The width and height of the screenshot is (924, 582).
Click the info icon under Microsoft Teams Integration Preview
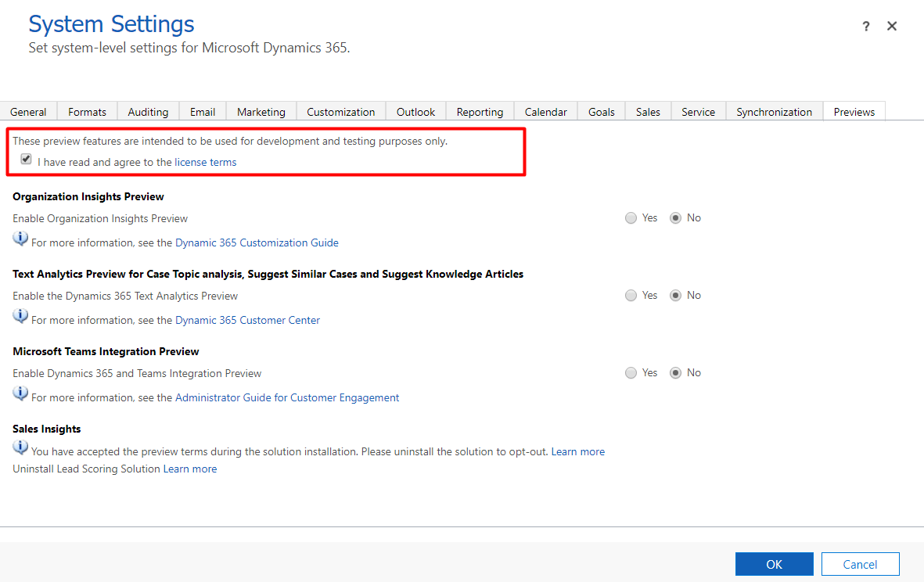pyautogui.click(x=21, y=392)
